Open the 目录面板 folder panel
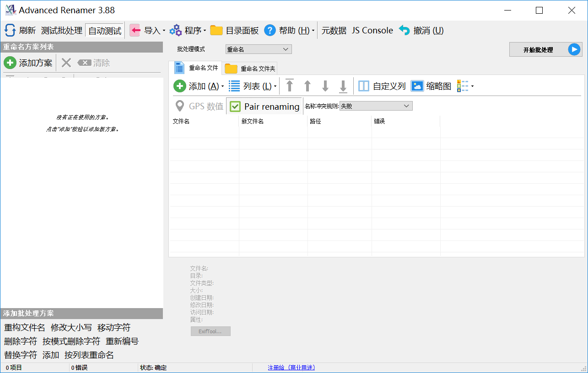The height and width of the screenshot is (373, 588). coord(234,31)
